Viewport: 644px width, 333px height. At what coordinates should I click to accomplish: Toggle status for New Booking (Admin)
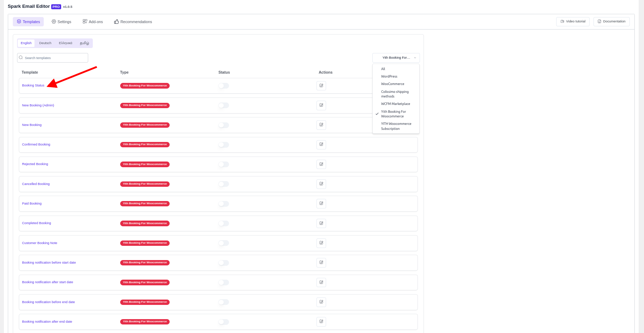tap(224, 105)
